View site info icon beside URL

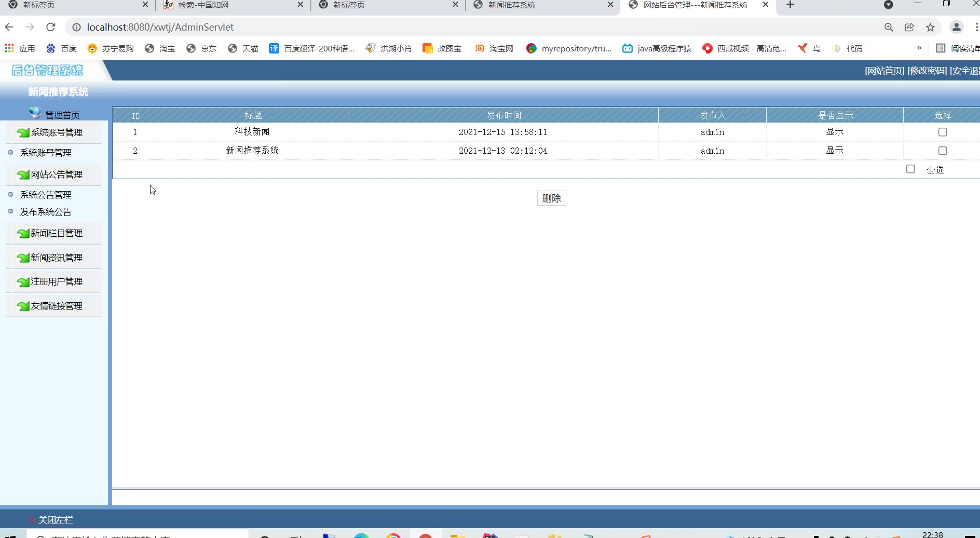76,27
